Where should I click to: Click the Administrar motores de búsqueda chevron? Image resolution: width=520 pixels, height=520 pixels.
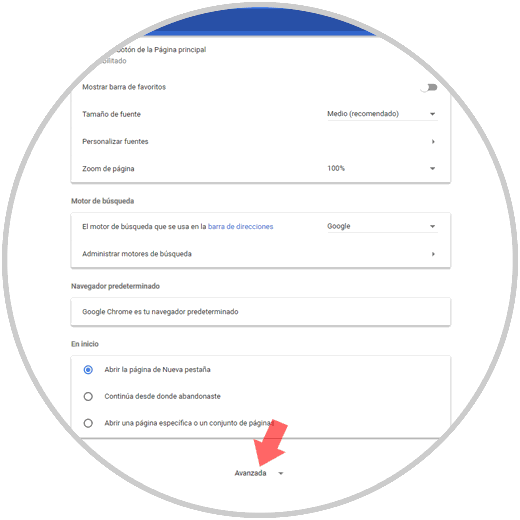point(433,254)
